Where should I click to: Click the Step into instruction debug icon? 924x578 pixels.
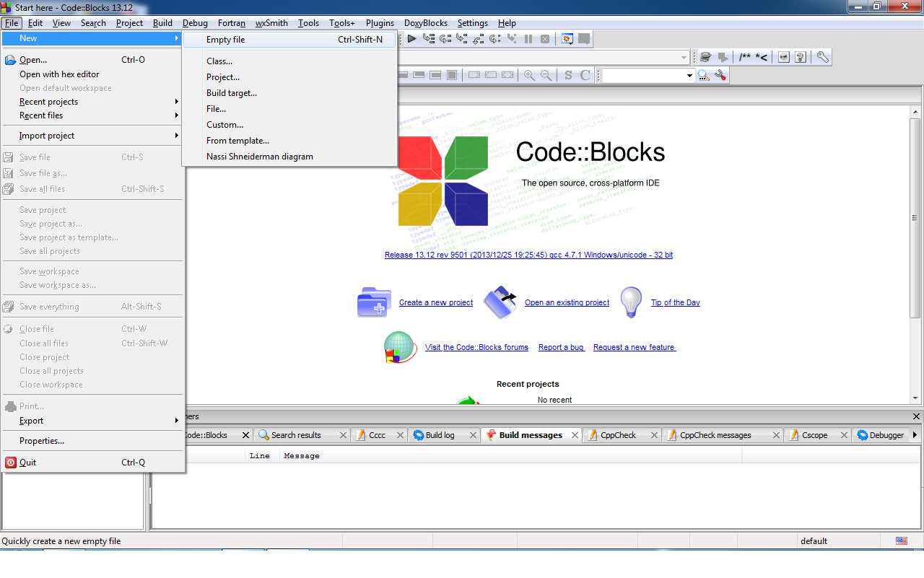(512, 39)
